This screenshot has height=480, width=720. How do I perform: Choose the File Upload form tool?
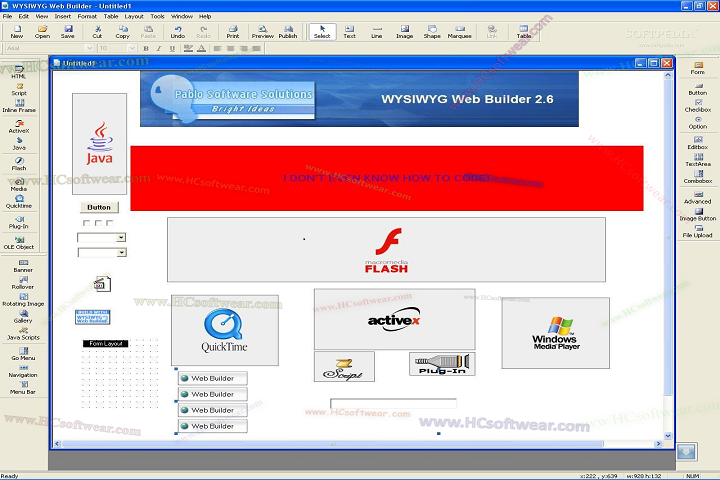[697, 230]
